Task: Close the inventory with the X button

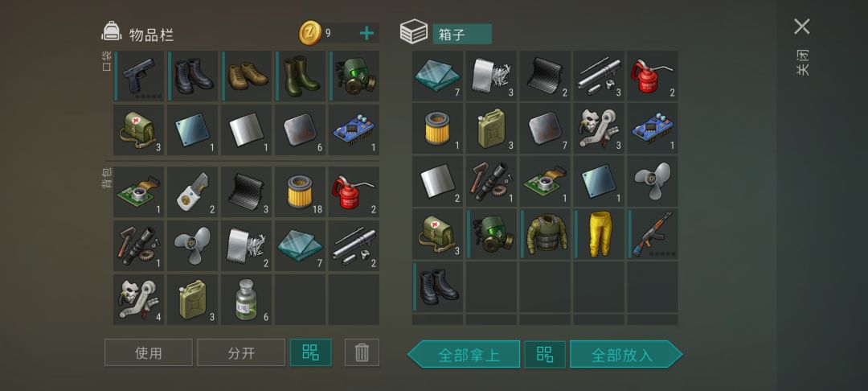Action: pyautogui.click(x=801, y=26)
